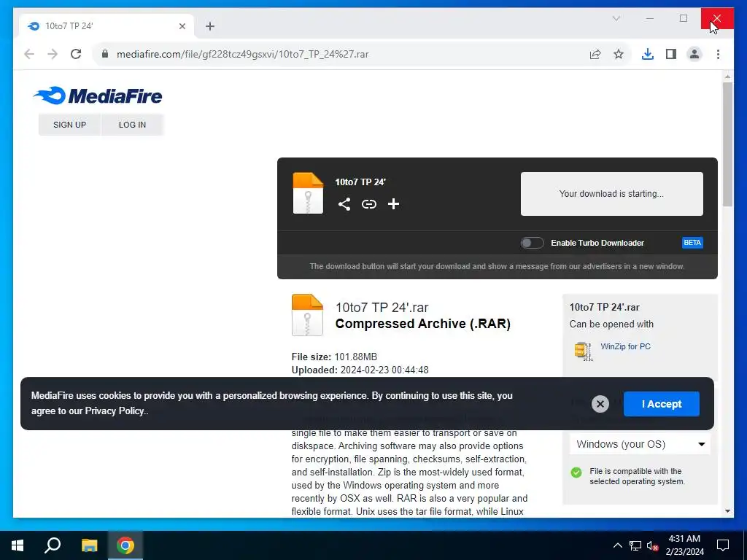Open Chrome three-dot menu
The height and width of the screenshot is (560, 747).
coord(718,54)
